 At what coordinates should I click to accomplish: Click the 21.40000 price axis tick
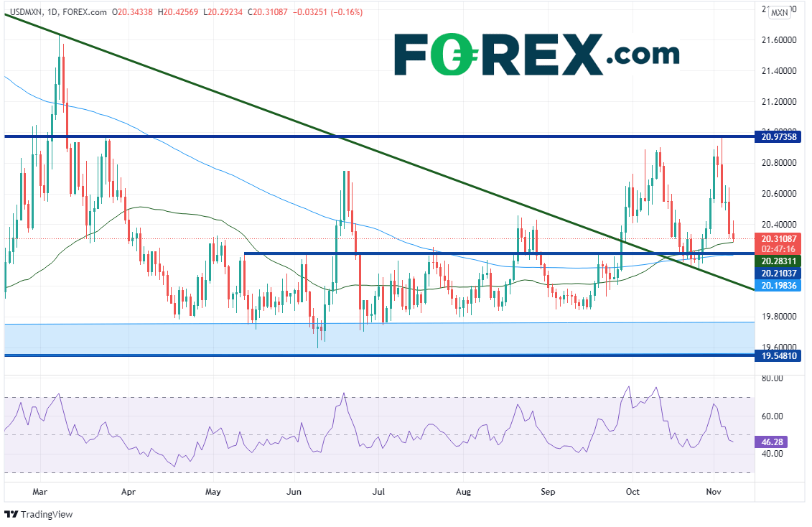coord(779,71)
